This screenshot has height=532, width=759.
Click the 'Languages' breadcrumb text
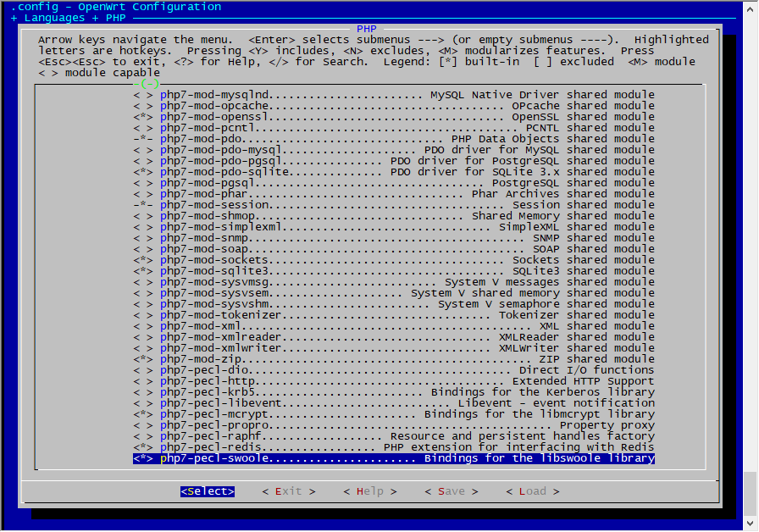[x=55, y=18]
